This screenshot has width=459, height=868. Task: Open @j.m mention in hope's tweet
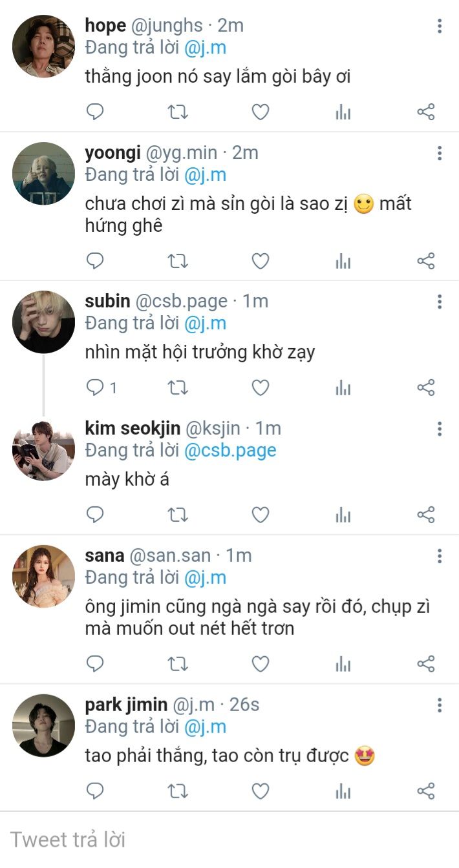(205, 48)
